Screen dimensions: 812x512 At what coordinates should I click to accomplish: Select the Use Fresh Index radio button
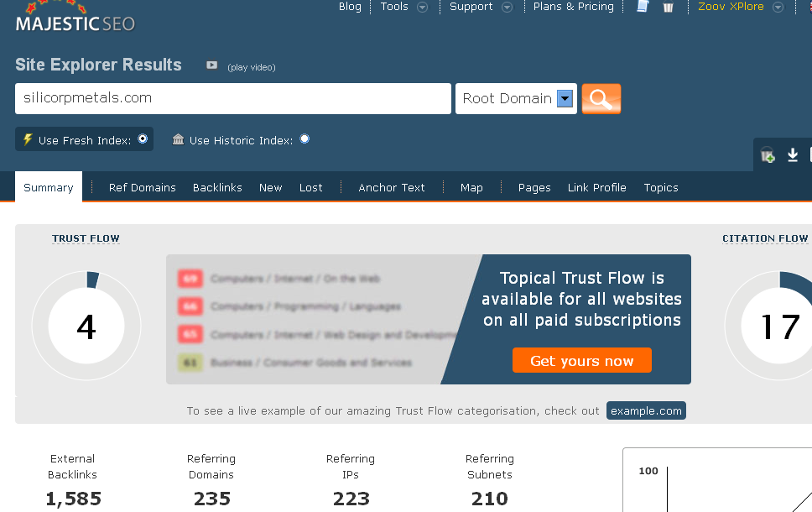(143, 138)
